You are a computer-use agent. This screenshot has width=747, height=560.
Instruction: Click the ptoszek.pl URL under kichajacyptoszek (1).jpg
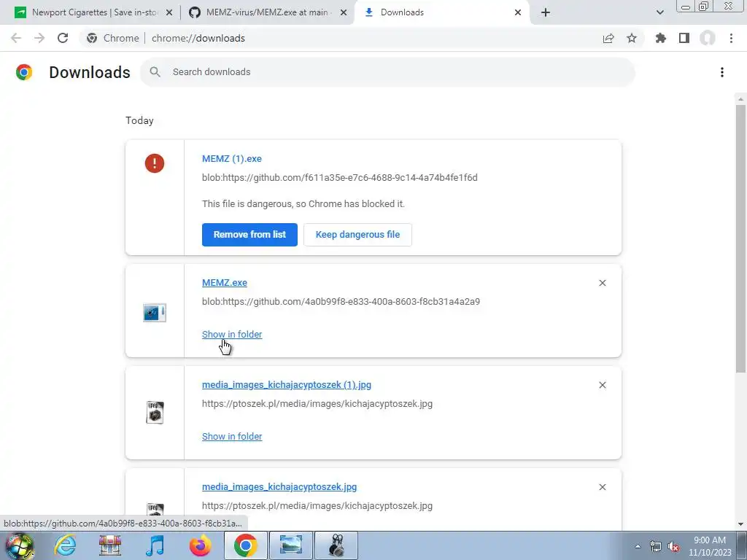(317, 404)
